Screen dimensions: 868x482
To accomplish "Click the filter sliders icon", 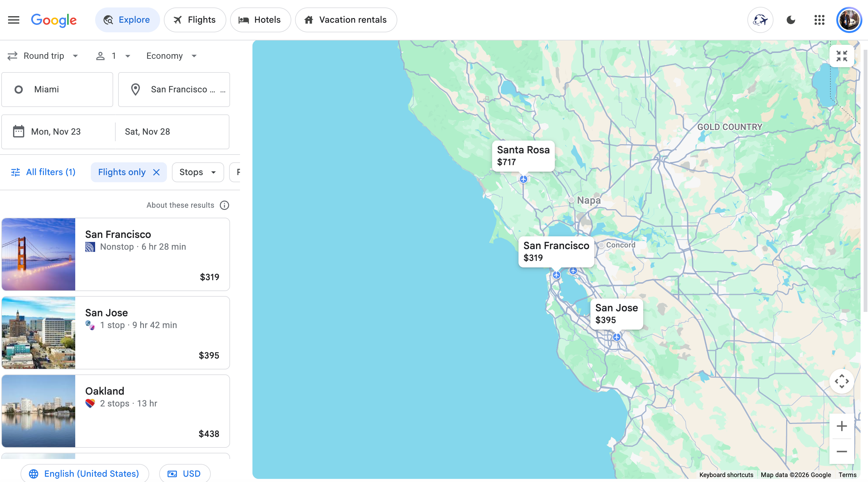I will (x=16, y=172).
